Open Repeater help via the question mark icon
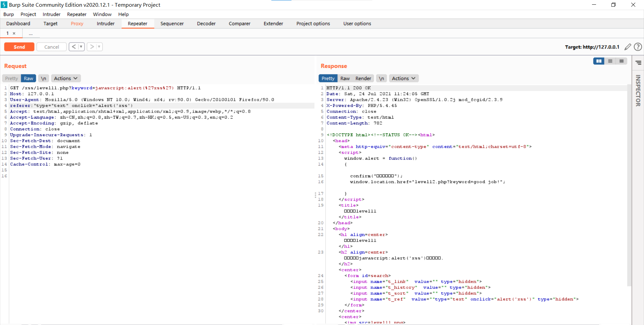 click(x=638, y=47)
